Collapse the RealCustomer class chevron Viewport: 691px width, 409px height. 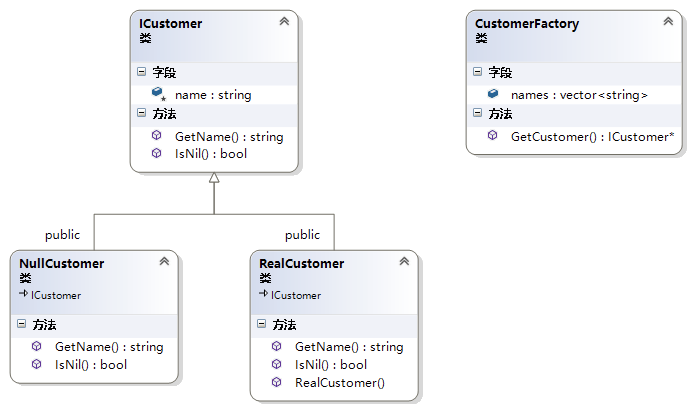point(404,261)
